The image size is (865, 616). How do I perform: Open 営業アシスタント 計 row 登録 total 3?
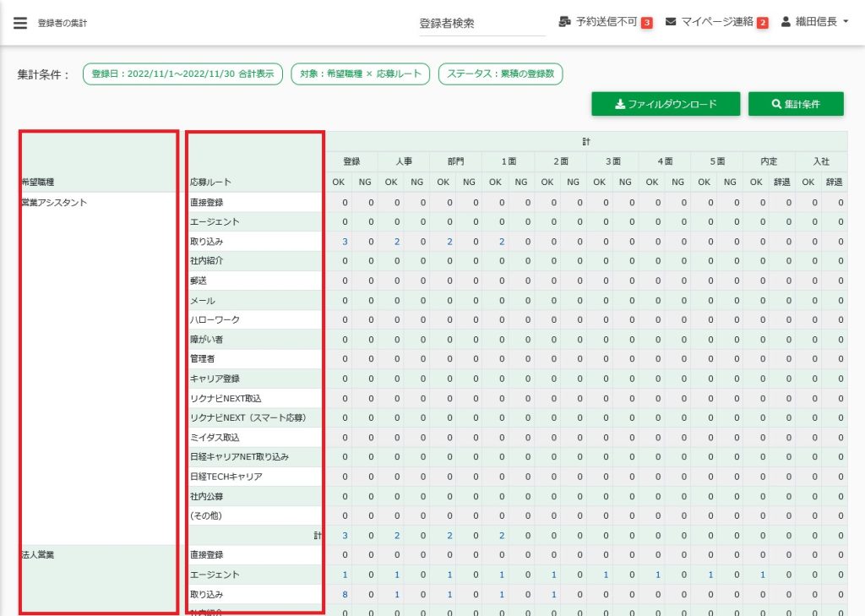[x=345, y=536]
